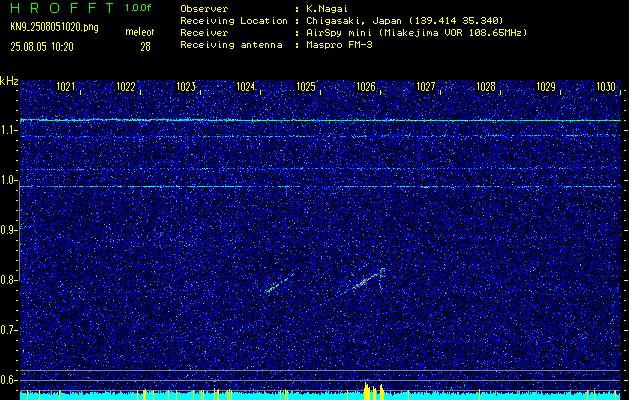Screen dimensions: 629x400
Task: Click the 1.0 kHz axis label
Action: (x=7, y=181)
